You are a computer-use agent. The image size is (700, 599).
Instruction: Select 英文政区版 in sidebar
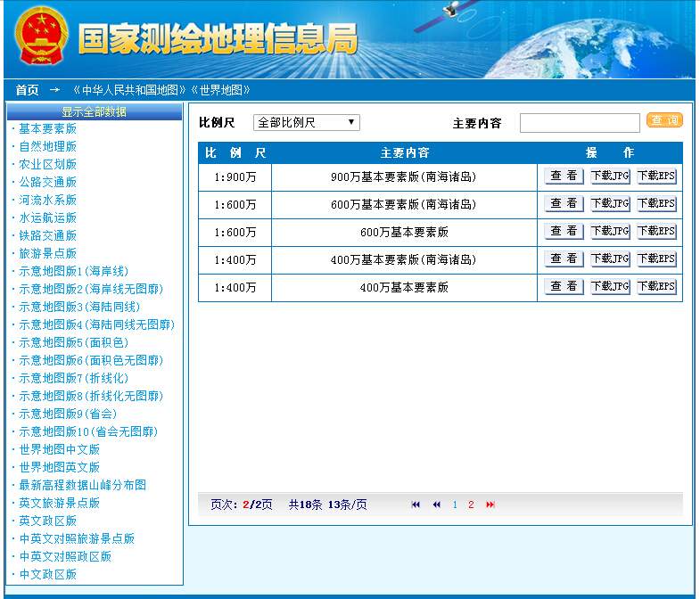tap(48, 521)
